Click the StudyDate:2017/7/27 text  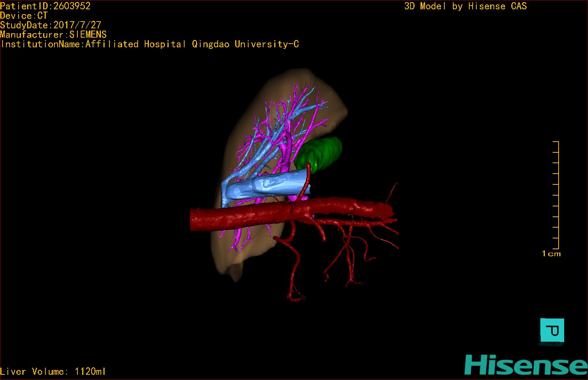51,25
